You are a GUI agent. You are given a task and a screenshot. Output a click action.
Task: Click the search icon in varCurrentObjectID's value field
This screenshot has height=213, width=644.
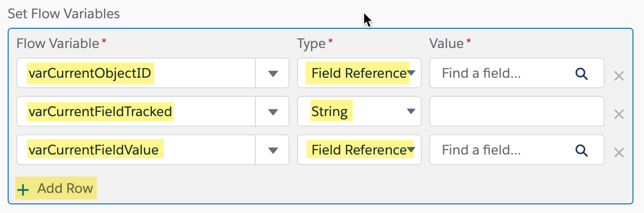pyautogui.click(x=581, y=73)
